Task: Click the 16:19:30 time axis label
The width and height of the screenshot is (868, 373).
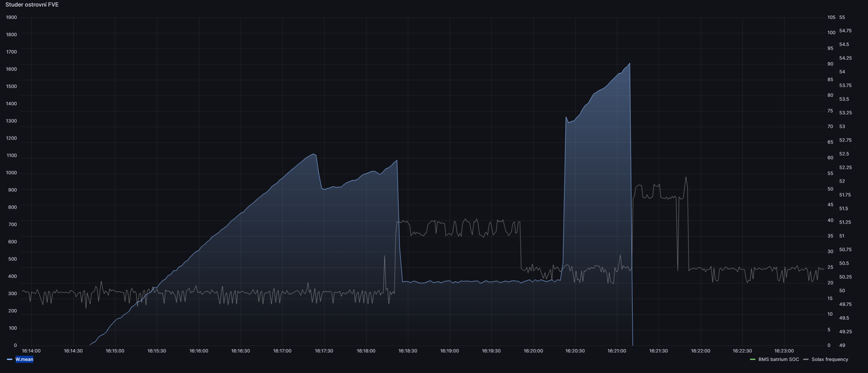Action: point(491,351)
